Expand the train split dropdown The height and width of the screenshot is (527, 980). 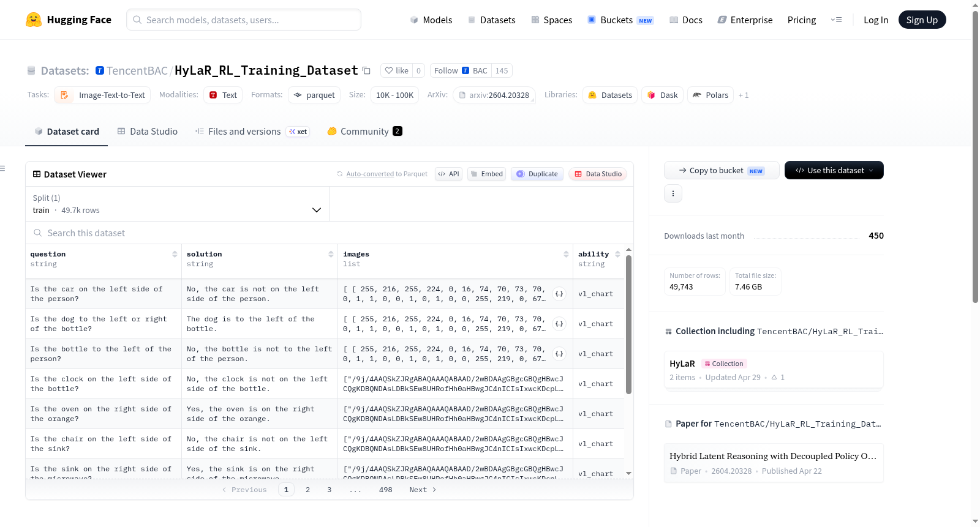pyautogui.click(x=177, y=204)
